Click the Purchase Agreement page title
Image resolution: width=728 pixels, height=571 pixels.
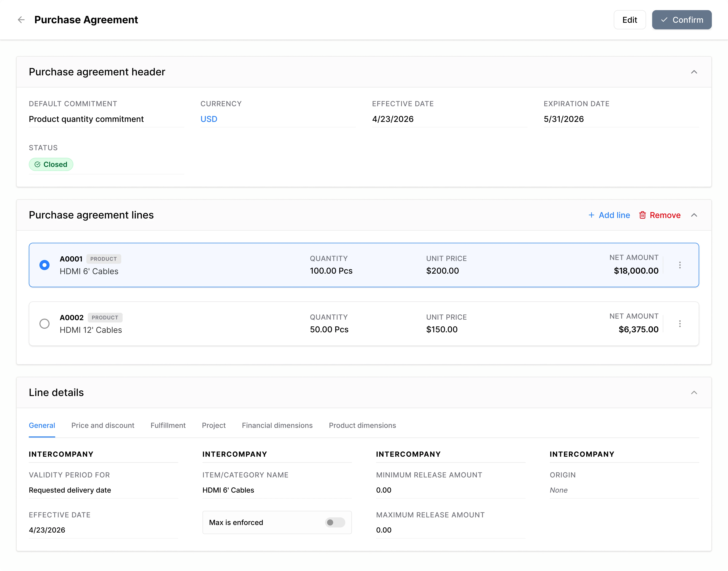86,20
